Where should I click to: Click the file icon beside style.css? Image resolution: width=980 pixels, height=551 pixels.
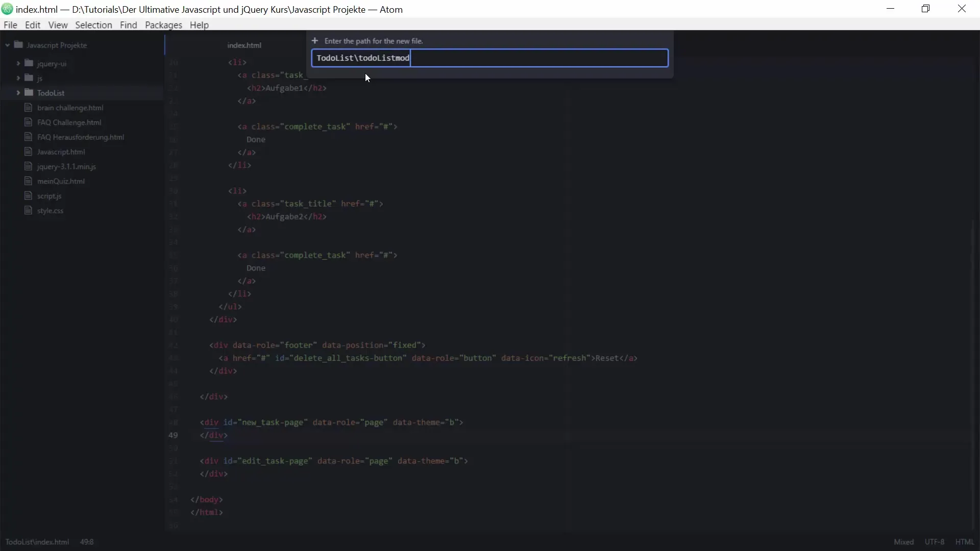[x=29, y=211]
